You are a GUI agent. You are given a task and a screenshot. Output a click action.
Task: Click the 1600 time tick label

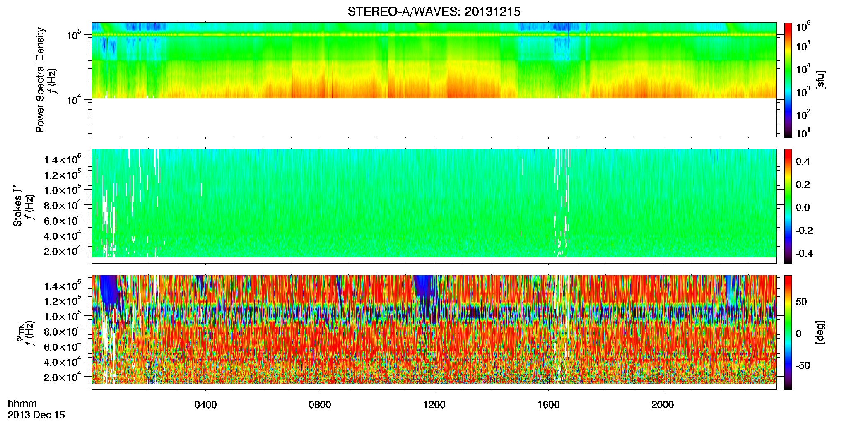coord(548,404)
